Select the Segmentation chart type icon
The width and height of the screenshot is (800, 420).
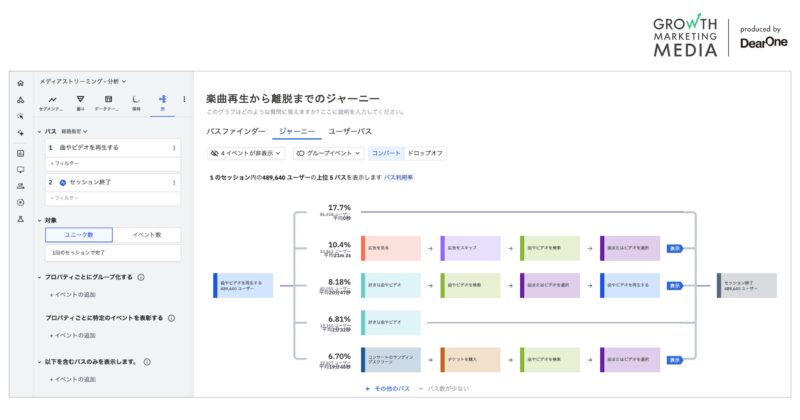[52, 101]
